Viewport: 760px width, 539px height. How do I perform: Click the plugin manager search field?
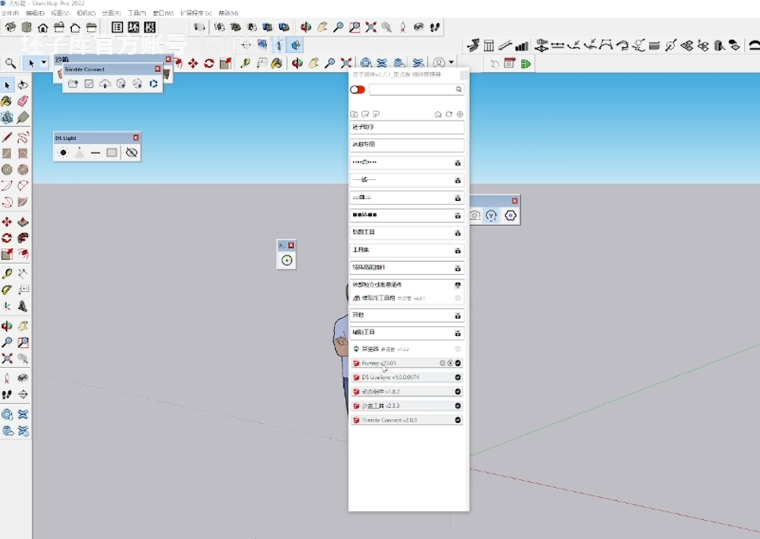coord(412,90)
